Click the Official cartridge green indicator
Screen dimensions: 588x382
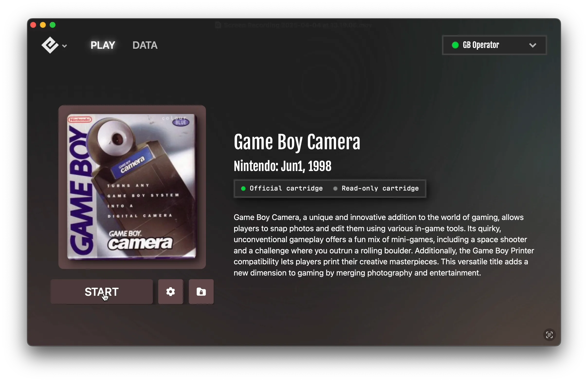click(x=243, y=188)
